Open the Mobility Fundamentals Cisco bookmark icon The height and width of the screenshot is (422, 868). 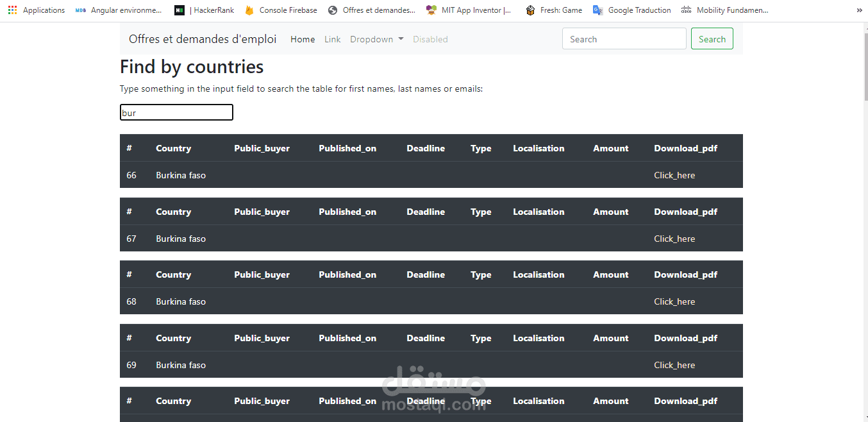click(x=687, y=10)
